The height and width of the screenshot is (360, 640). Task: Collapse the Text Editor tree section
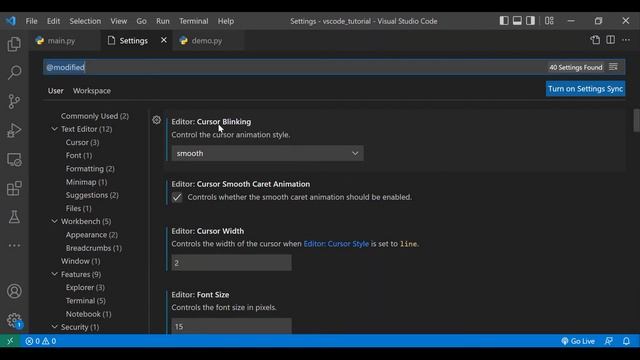pos(54,129)
